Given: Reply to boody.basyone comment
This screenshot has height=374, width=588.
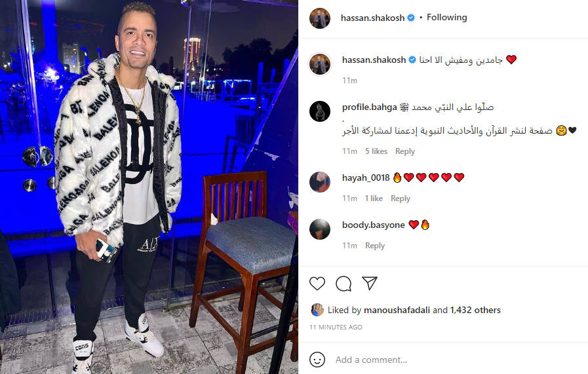Looking at the screenshot, I should click(375, 246).
